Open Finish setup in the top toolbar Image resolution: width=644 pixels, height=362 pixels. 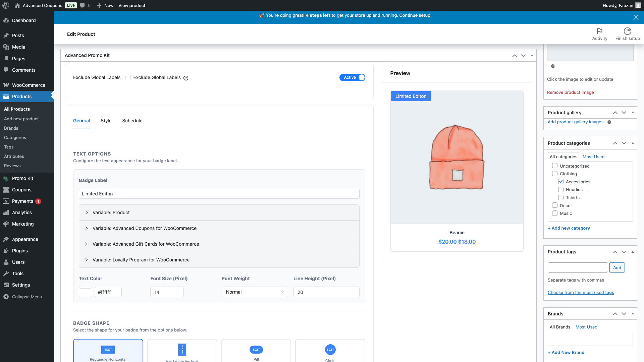click(627, 34)
